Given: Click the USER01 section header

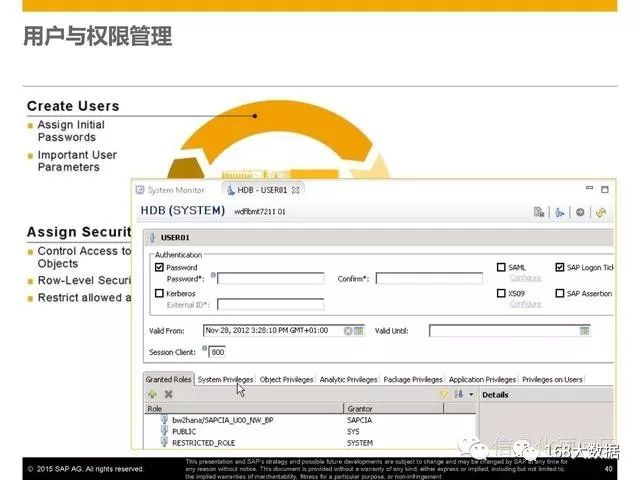Looking at the screenshot, I should 378,238.
